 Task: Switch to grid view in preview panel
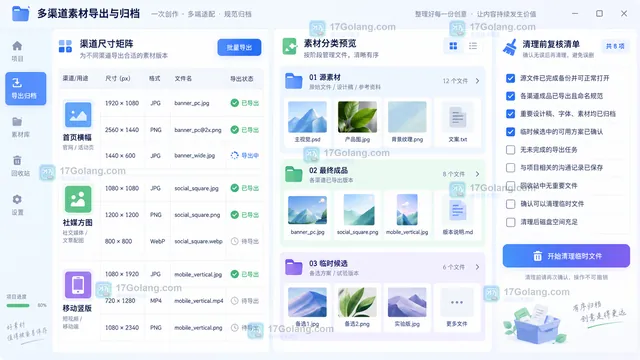click(x=453, y=46)
